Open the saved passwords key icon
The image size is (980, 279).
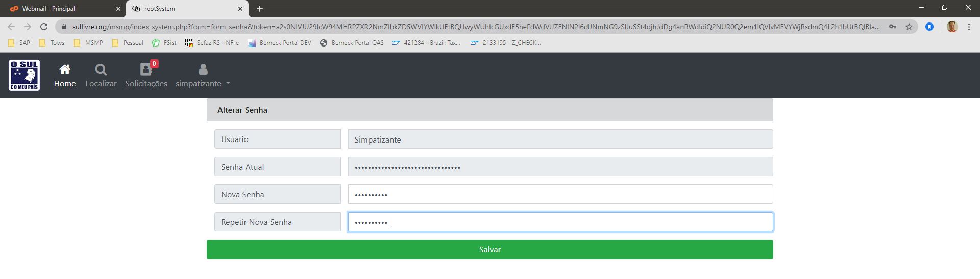click(893, 27)
